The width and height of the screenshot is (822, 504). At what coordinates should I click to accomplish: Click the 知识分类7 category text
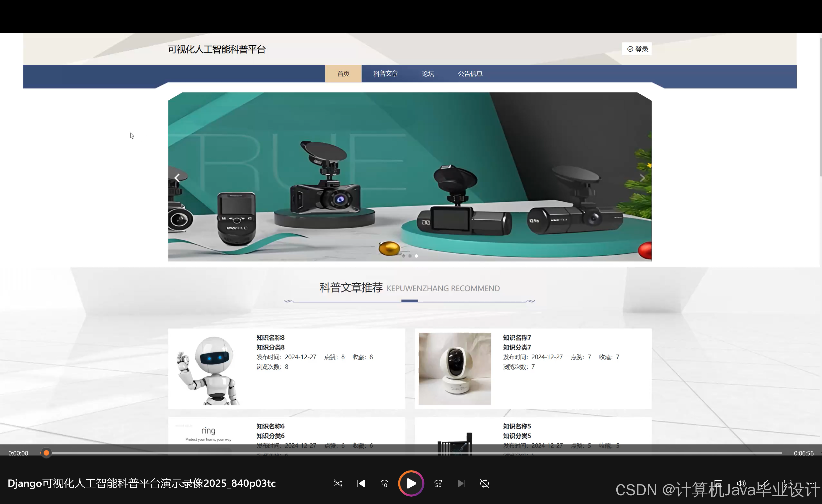click(517, 347)
